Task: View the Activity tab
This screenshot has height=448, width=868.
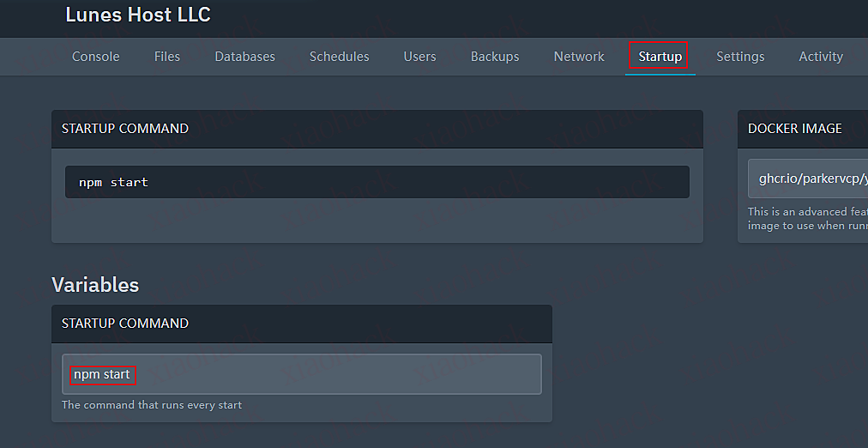Action: pyautogui.click(x=820, y=57)
